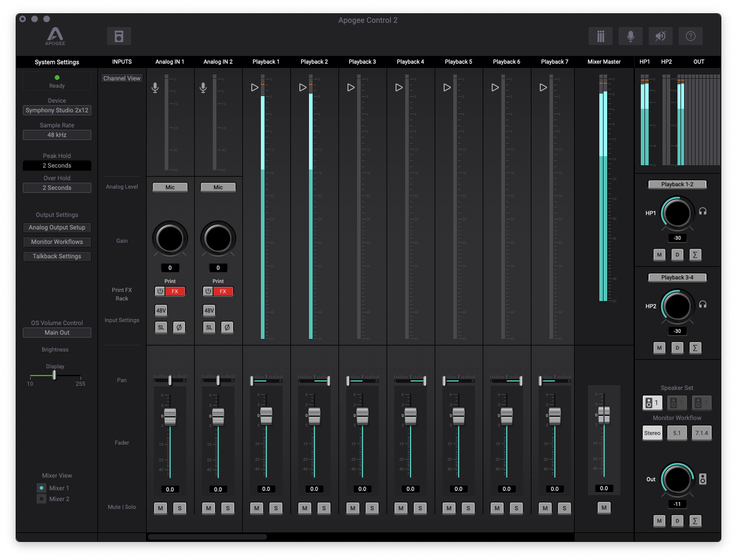Solo the Playback 5 channel

468,508
